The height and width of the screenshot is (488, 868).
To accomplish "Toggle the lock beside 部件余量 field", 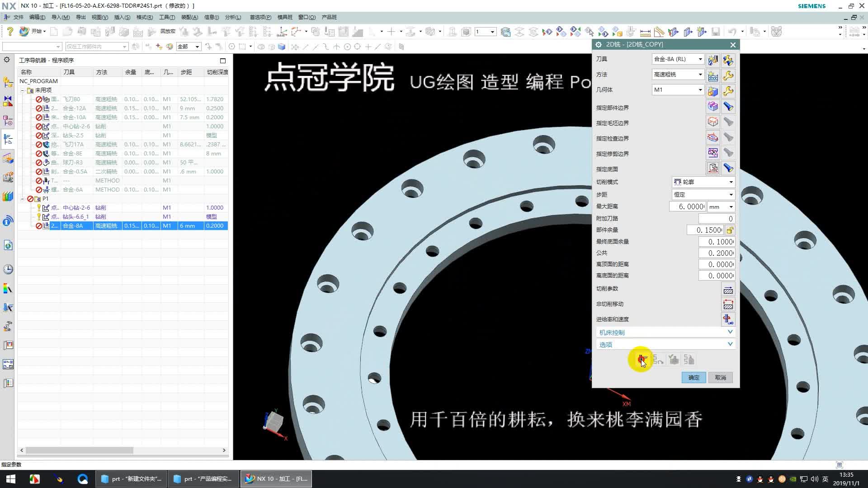I will pos(729,230).
